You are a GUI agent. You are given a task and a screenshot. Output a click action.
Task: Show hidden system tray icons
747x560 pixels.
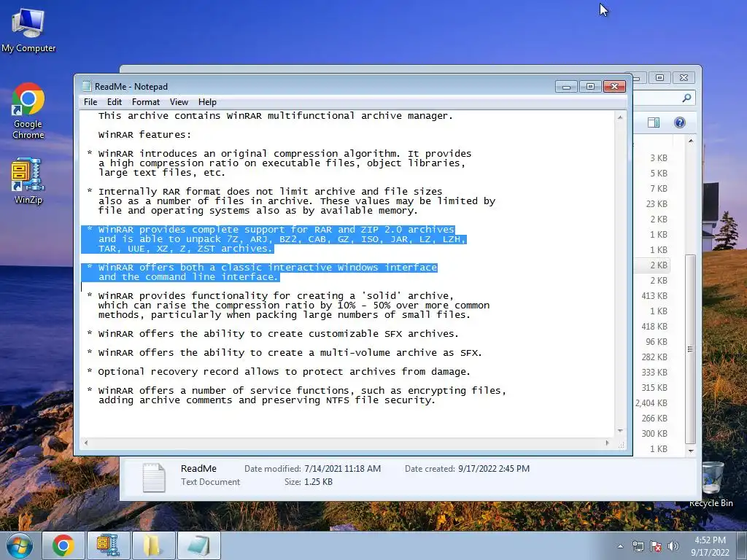tap(620, 546)
